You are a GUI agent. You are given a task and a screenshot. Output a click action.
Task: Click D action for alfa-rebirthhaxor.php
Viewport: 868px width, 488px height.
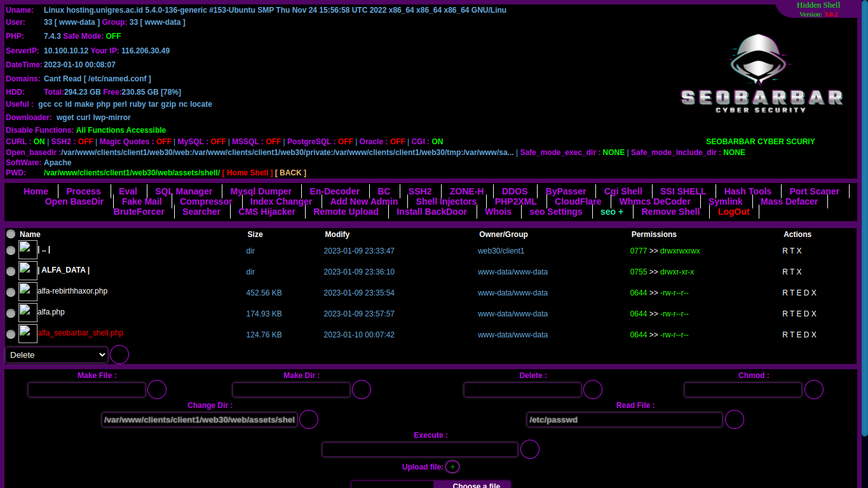pos(806,293)
